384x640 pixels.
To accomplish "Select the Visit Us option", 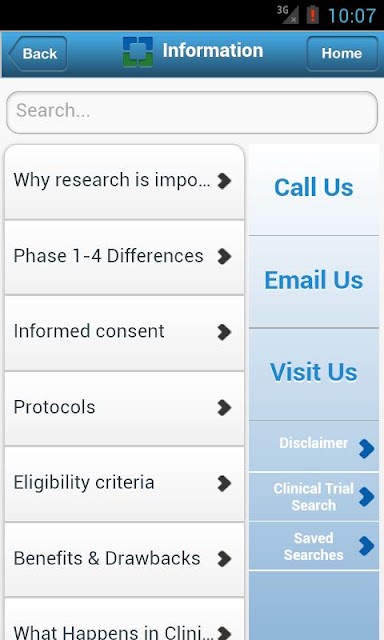I will click(x=314, y=374).
